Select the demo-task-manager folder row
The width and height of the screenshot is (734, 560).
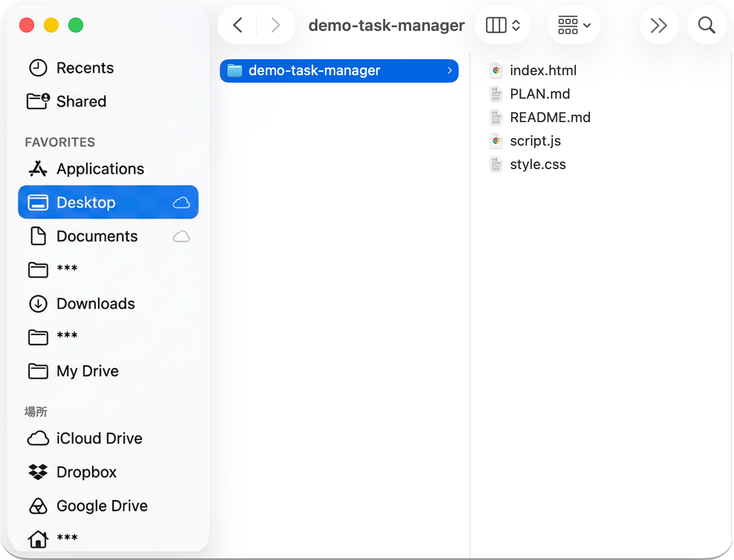click(x=339, y=71)
